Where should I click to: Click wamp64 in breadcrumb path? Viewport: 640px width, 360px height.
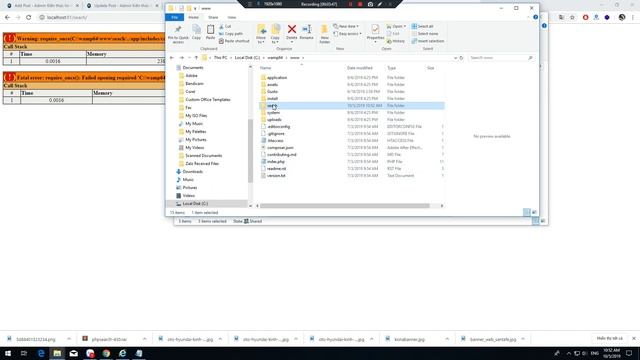coord(275,58)
